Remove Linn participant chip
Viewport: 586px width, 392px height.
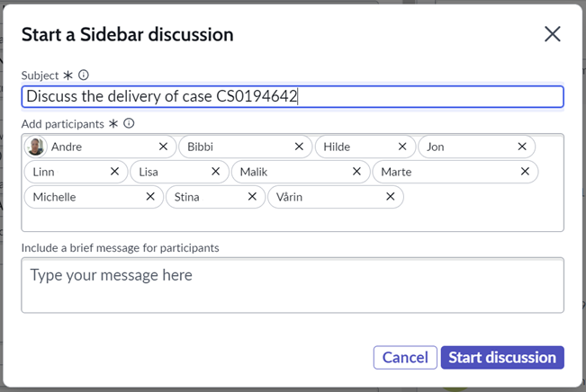[114, 172]
